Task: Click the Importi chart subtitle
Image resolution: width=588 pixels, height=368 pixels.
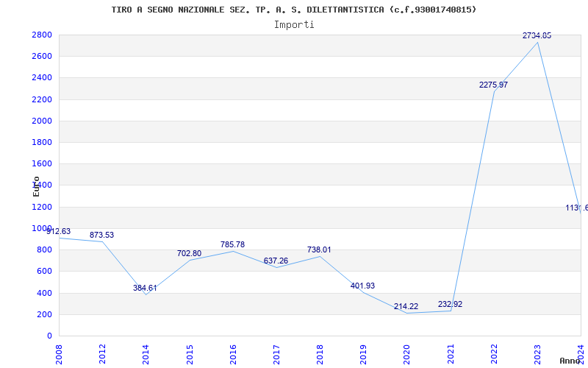Action: tap(294, 24)
